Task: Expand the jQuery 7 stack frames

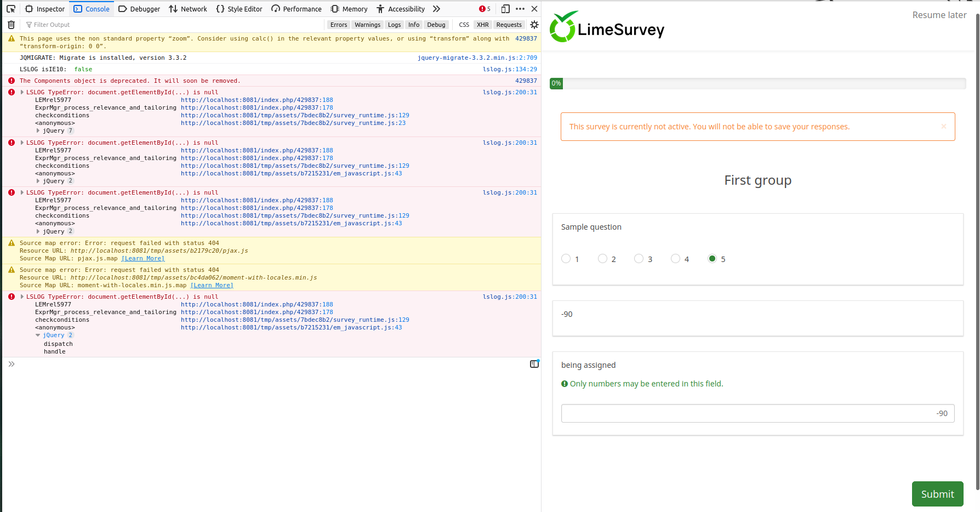Action: pos(38,131)
